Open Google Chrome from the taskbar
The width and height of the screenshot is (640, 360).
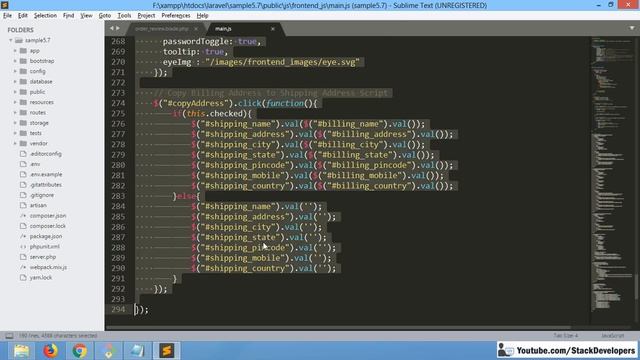tap(80, 350)
